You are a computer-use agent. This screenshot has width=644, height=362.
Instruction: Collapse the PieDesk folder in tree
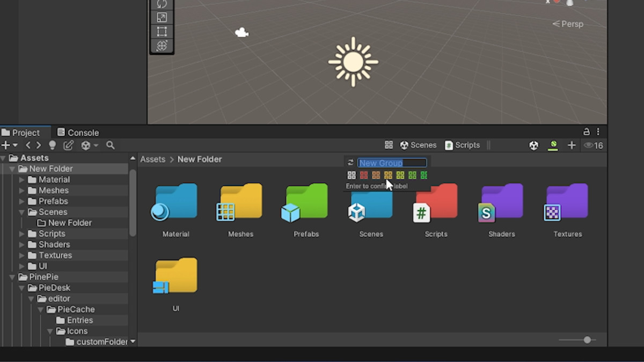click(x=22, y=288)
